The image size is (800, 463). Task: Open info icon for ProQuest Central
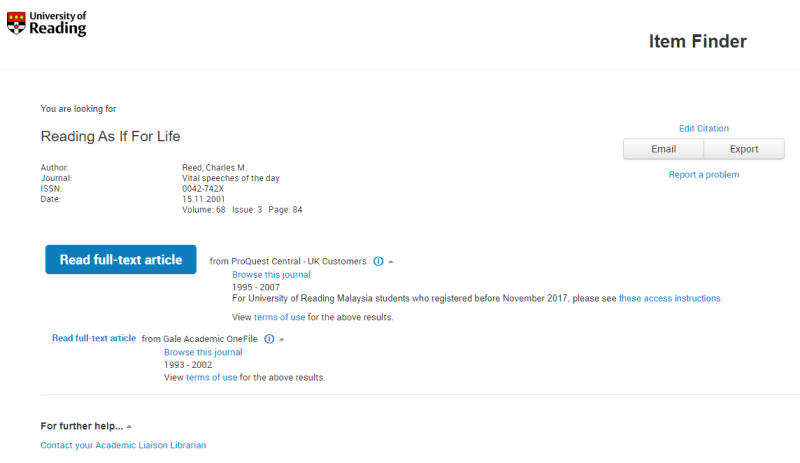(378, 261)
